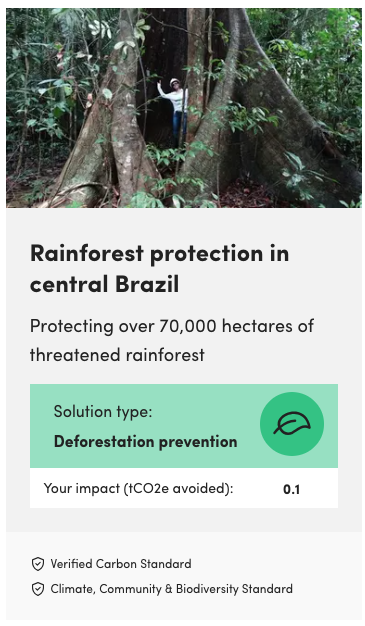The width and height of the screenshot is (365, 626).
Task: Click the person standing in the tree photo
Action: tap(175, 110)
